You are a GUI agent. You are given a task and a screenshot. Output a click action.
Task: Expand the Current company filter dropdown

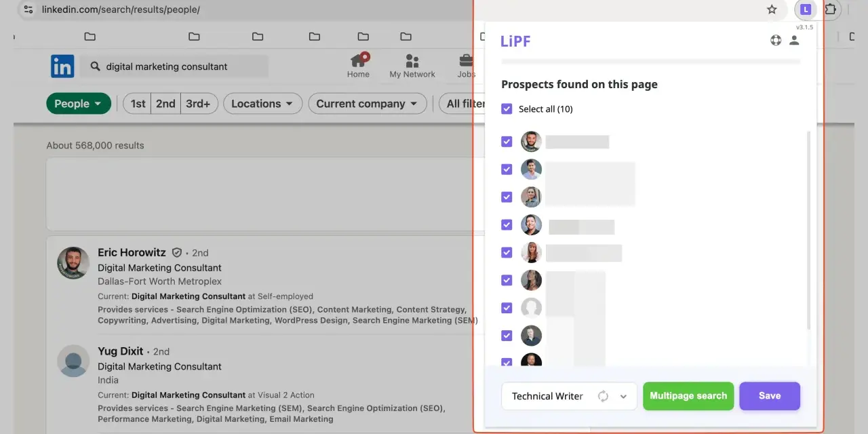click(368, 104)
